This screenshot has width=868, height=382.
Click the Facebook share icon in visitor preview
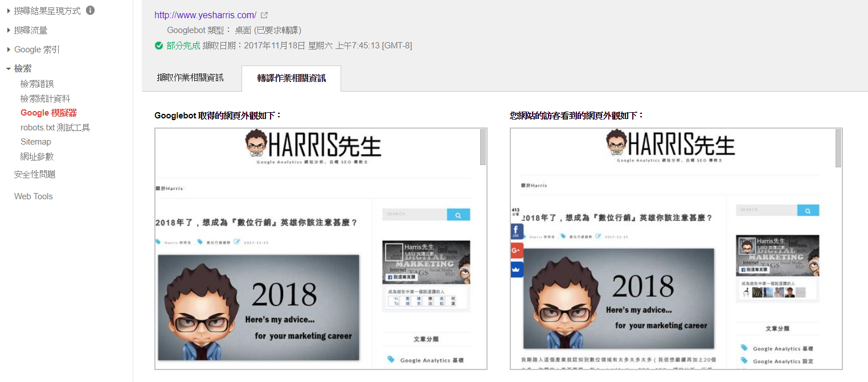coord(517,232)
